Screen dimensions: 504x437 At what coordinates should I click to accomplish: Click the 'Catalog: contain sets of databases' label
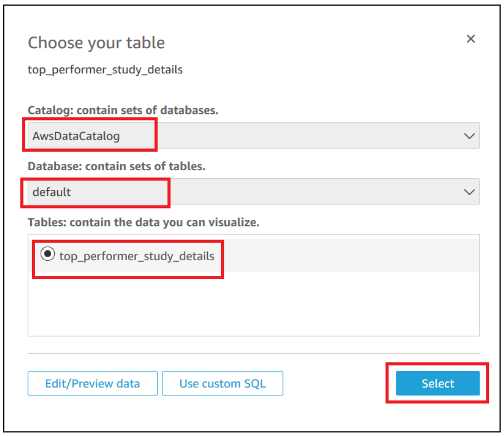click(123, 111)
